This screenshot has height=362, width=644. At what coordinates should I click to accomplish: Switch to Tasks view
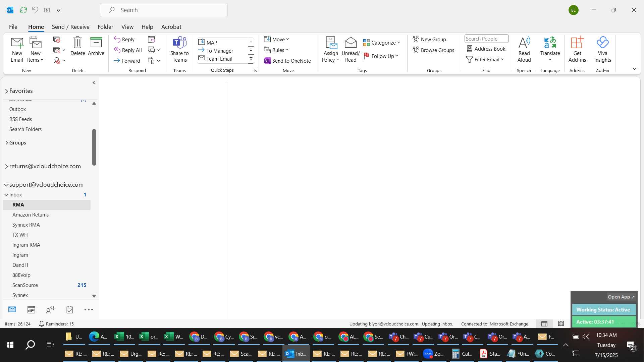(69, 310)
